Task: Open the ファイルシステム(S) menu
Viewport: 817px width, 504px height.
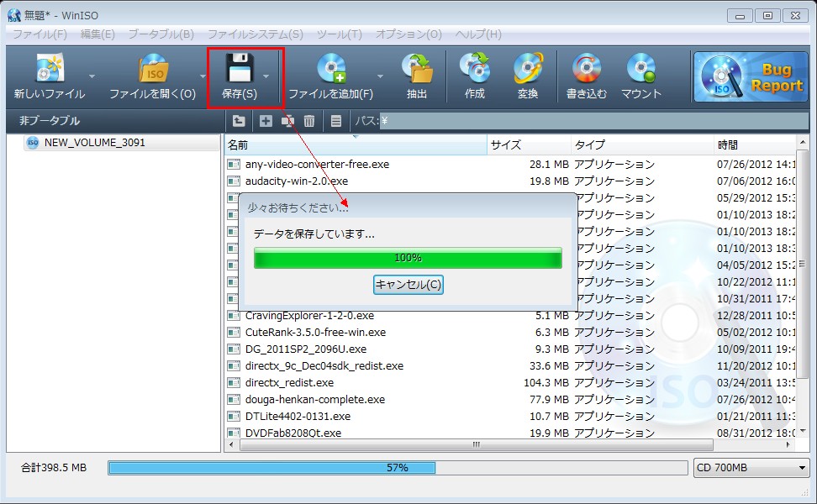Action: tap(256, 34)
